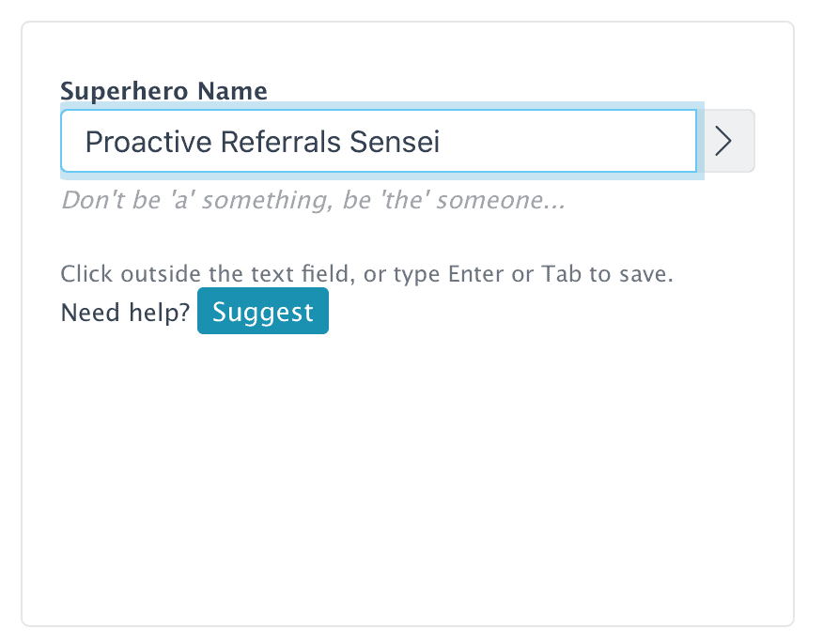Click the word 'Enter' in the save instructions
Screen dimensions: 823x644
click(475, 274)
